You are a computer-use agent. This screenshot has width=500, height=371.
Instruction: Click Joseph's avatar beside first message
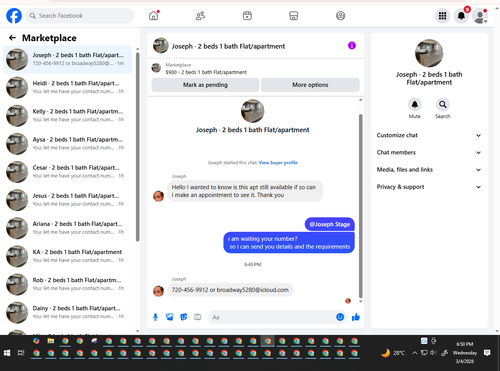click(158, 196)
